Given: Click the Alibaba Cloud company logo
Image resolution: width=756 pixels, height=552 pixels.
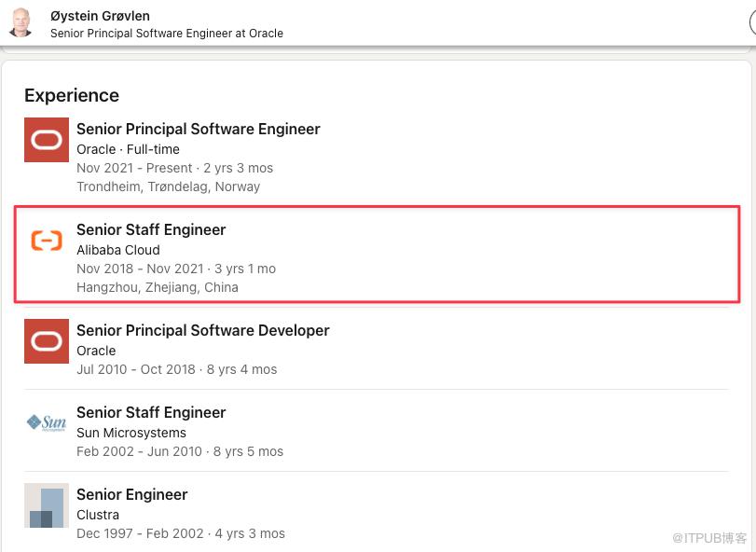Looking at the screenshot, I should (47, 241).
